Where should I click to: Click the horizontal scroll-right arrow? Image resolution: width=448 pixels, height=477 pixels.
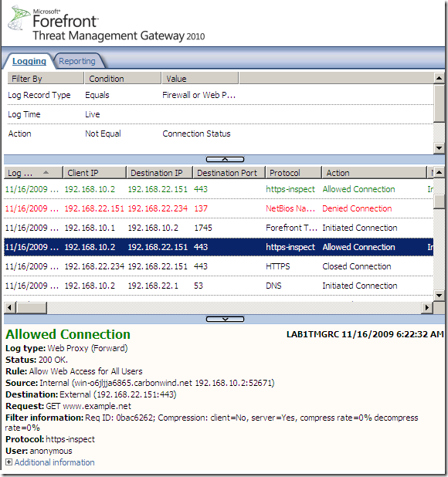coord(427,307)
